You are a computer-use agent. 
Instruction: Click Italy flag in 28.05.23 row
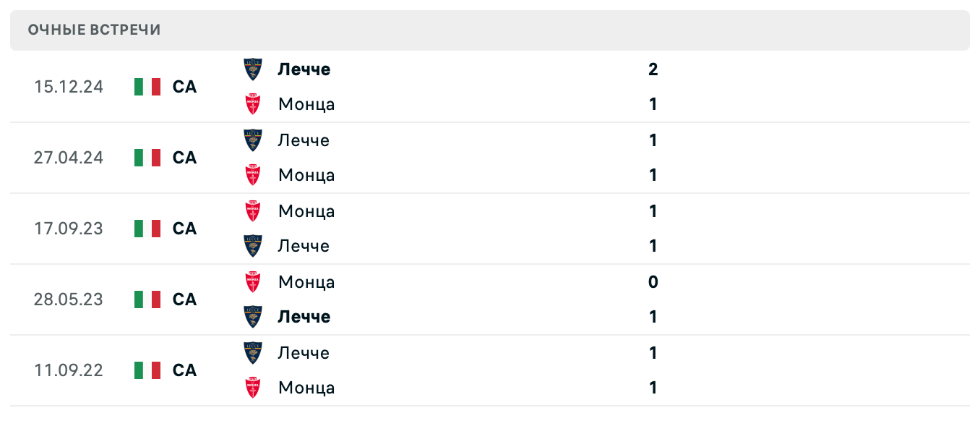pos(147,299)
